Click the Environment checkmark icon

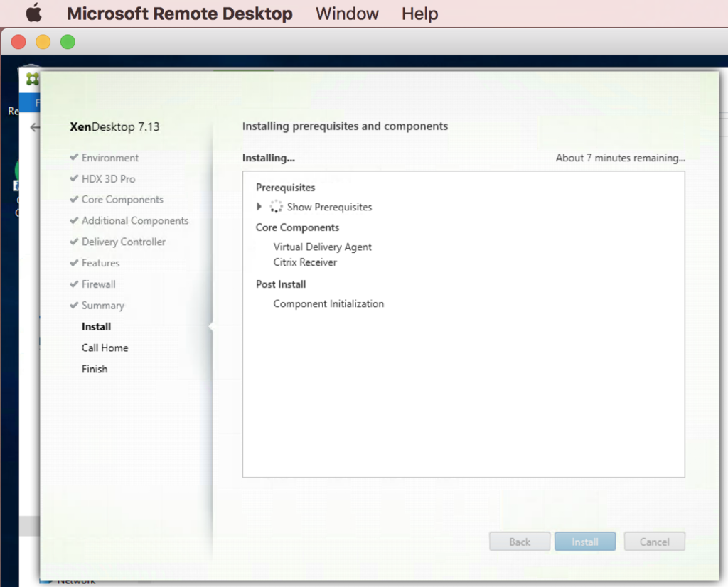(74, 157)
